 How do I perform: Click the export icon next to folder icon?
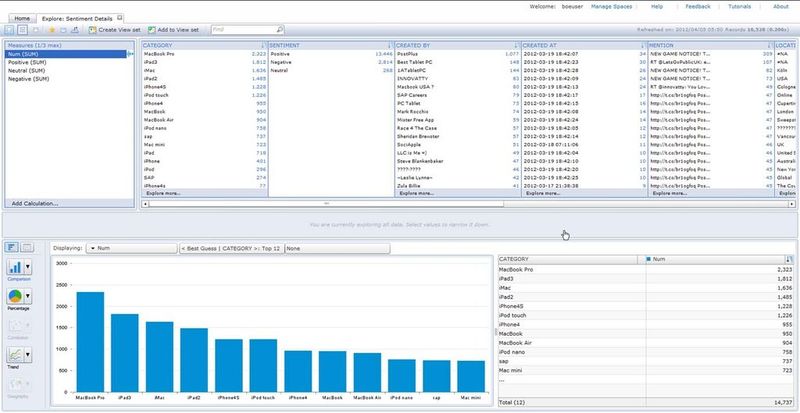75,30
